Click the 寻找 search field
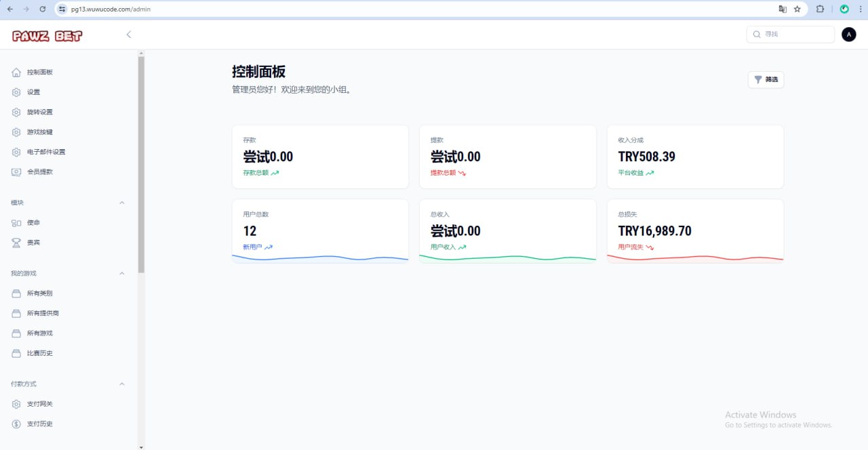Image resolution: width=868 pixels, height=450 pixels. point(795,35)
